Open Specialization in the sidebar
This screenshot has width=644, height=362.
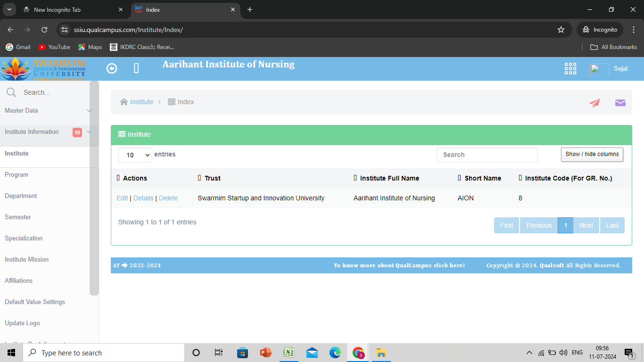(24, 239)
